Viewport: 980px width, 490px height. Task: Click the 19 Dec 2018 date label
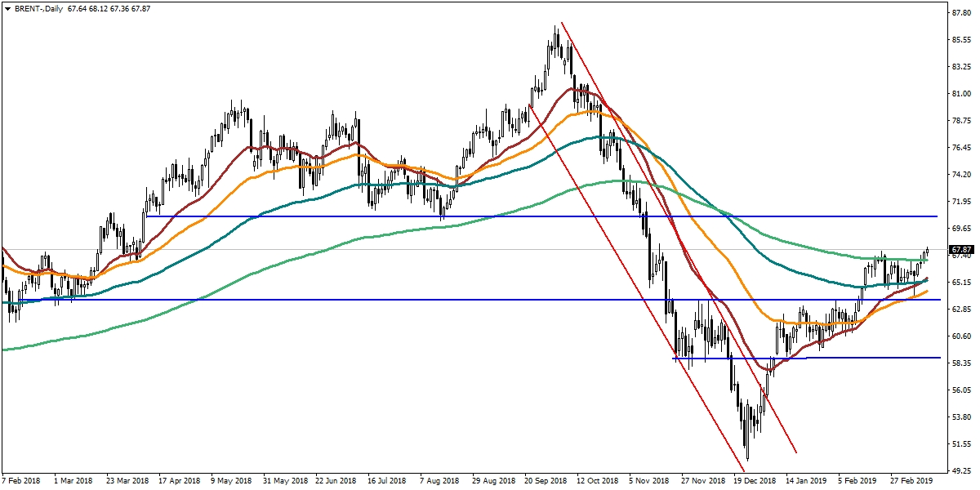(x=755, y=482)
